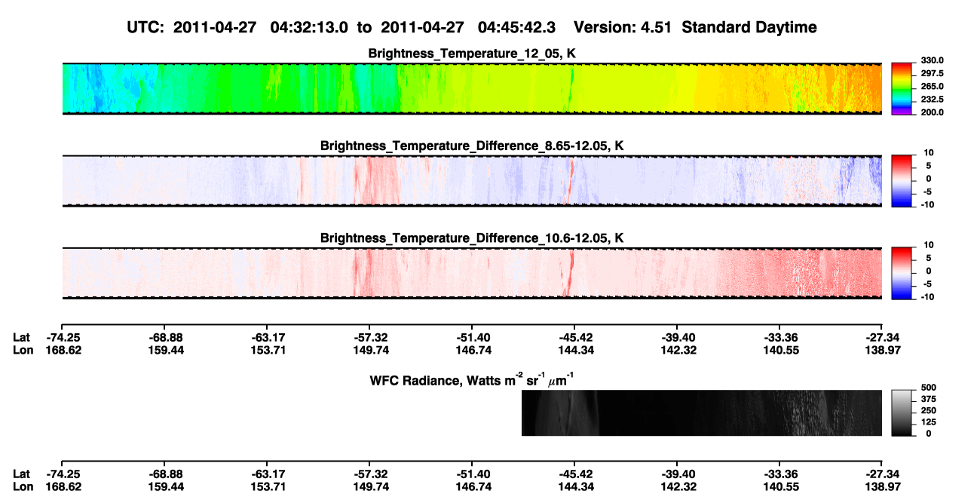
Task: Click longitude 159.44 on the axis below WFC Radiance
Action: 164,486
